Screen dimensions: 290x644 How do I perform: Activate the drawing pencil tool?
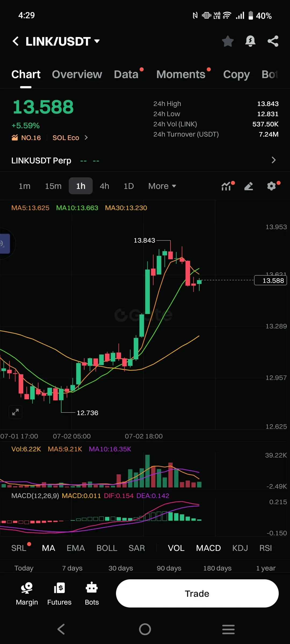(249, 186)
